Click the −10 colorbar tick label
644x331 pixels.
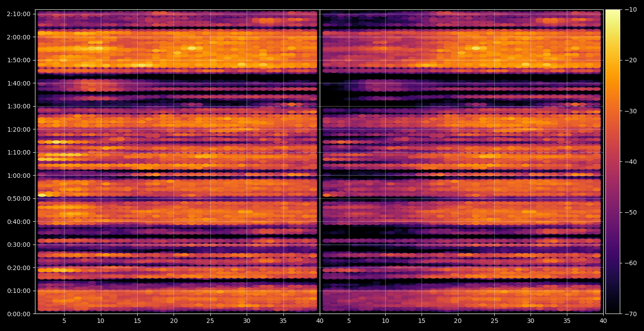(630, 9)
